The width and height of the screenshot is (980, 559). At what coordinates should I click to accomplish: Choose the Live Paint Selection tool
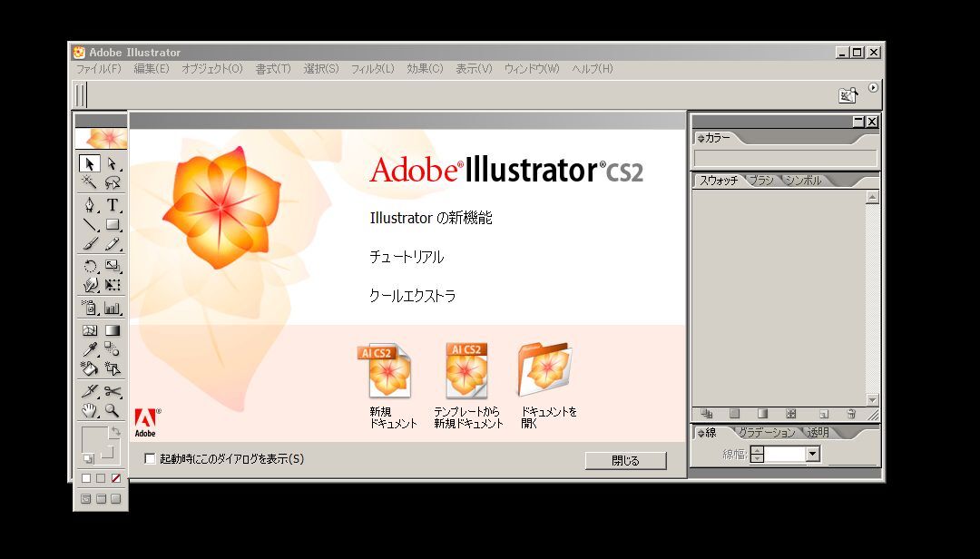pos(113,368)
